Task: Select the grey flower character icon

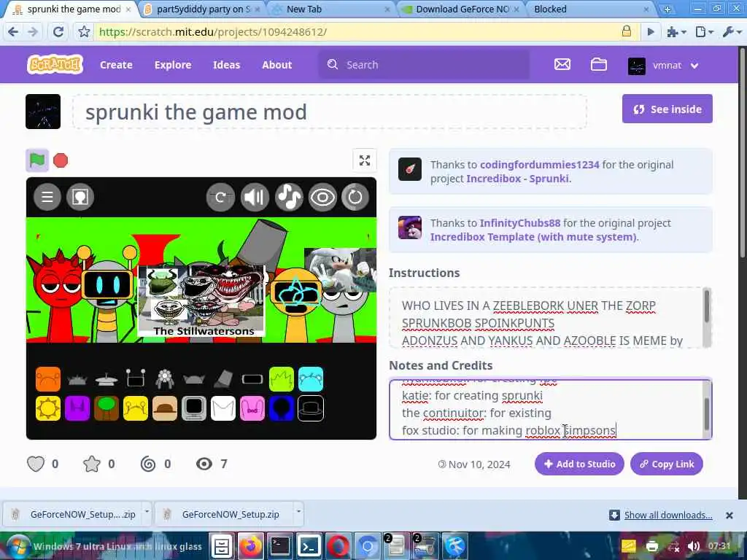Action: tap(165, 379)
